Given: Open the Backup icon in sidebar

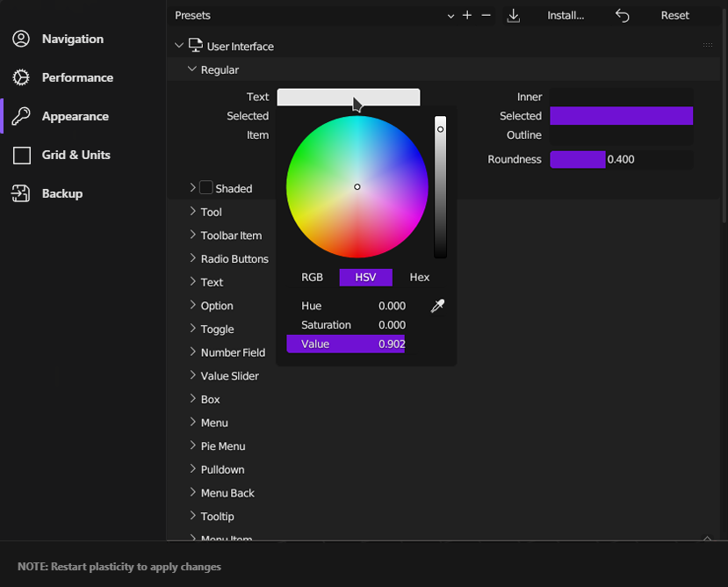Looking at the screenshot, I should 21,193.
